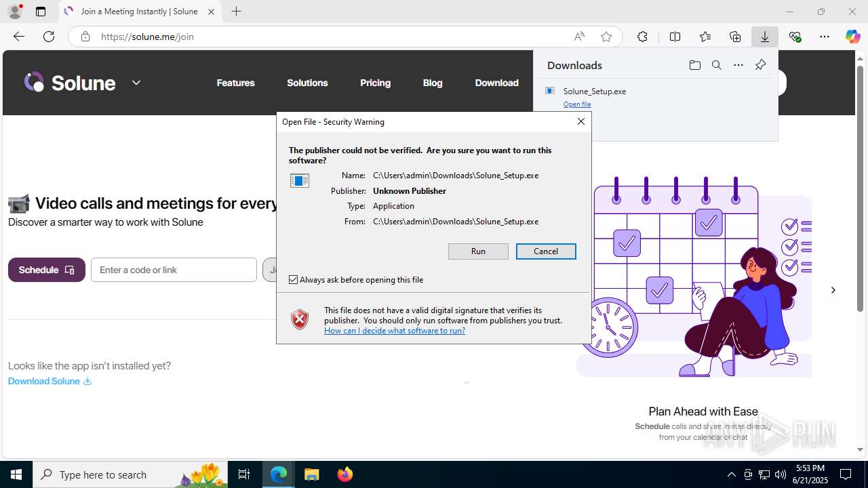The height and width of the screenshot is (488, 868).
Task: Open Windows Start menu
Action: coord(16,474)
